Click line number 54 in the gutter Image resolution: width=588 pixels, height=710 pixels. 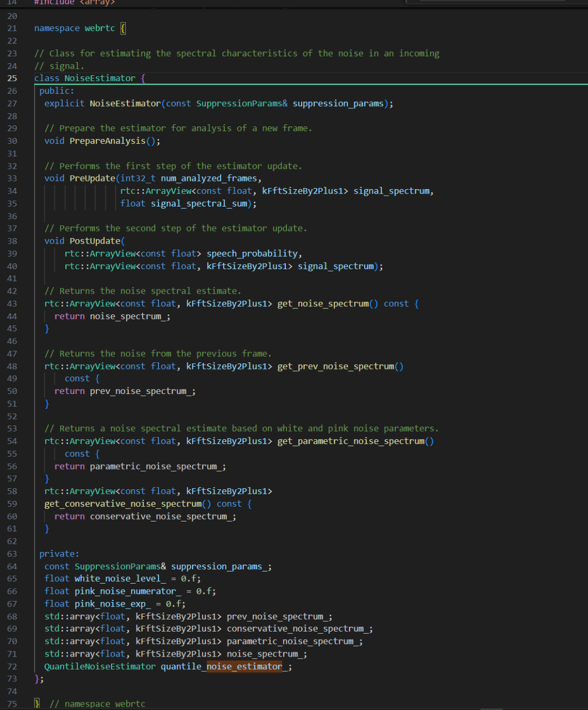click(x=12, y=441)
